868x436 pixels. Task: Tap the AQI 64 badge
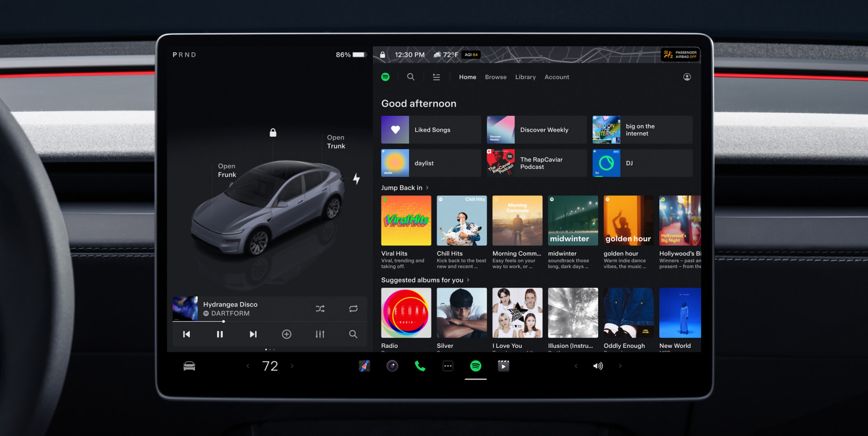coord(471,55)
